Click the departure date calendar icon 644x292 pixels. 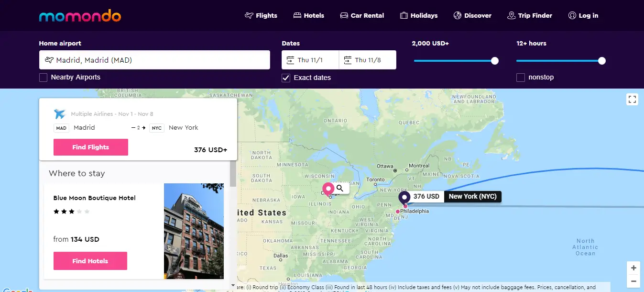point(290,60)
